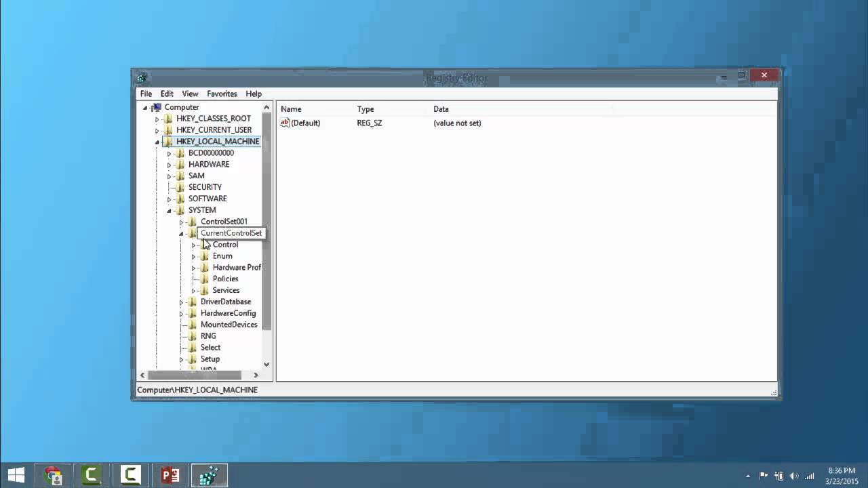Expand the SAM key arrow
868x488 pixels.
[170, 176]
